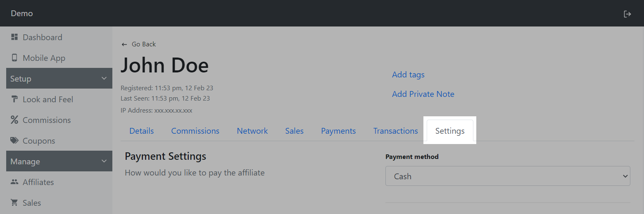Screen dimensions: 644x214
Task: Click the Coupons tags icon
Action: (x=14, y=141)
